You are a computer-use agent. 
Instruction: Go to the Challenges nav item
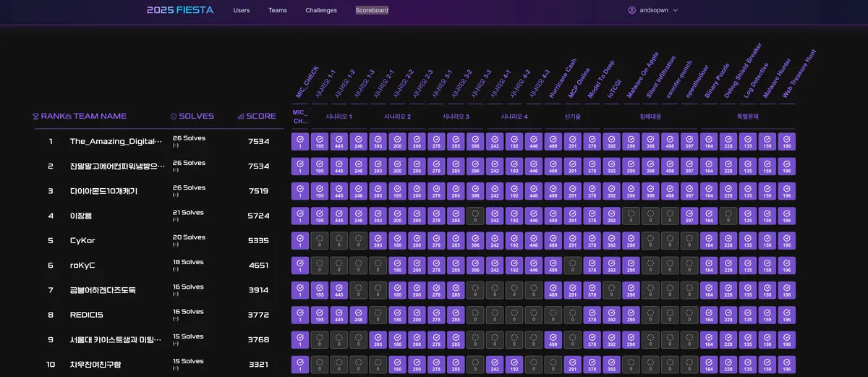[x=321, y=10]
